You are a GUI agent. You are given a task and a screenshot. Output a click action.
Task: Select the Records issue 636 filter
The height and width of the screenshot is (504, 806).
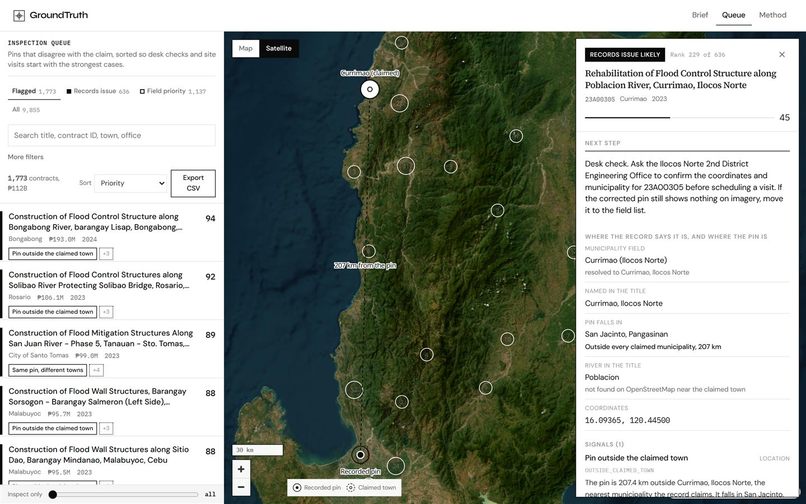(98, 91)
